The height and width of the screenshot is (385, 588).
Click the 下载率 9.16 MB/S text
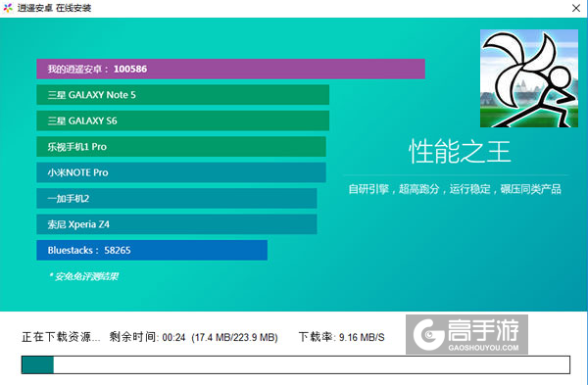point(342,337)
